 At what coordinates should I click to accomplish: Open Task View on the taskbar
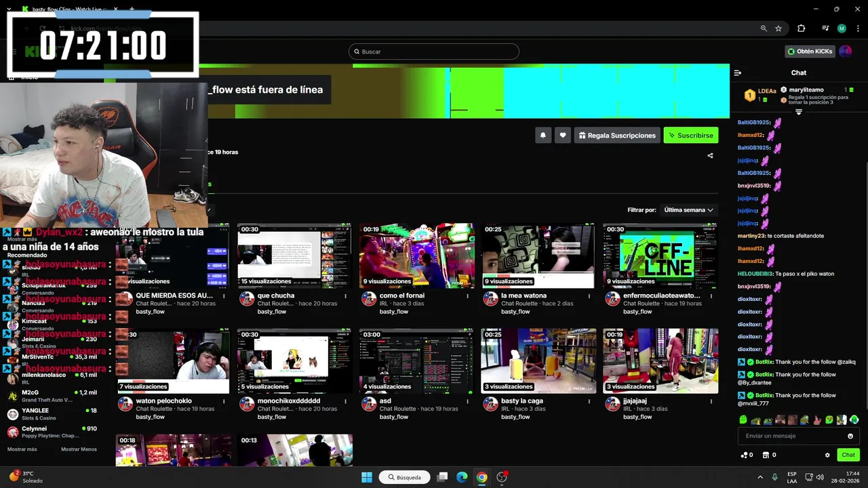(442, 477)
